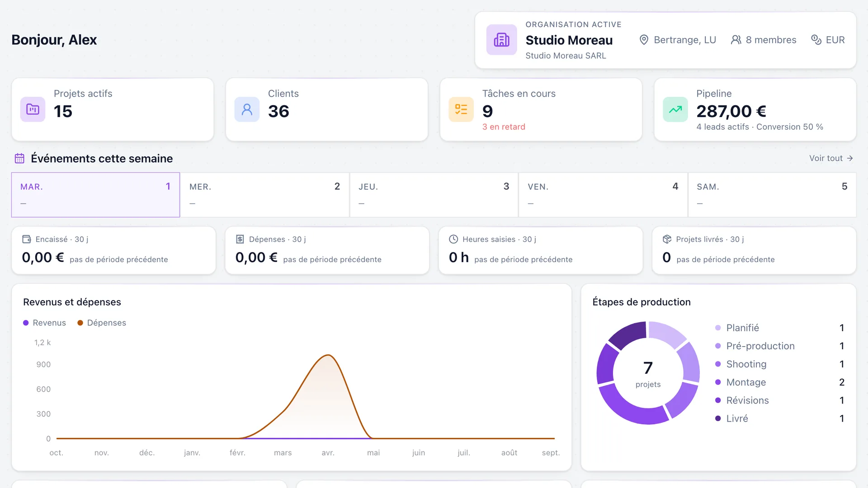Screen dimensions: 868x488
Task: Click the Bonjour, Alex greeting
Action: [54, 40]
